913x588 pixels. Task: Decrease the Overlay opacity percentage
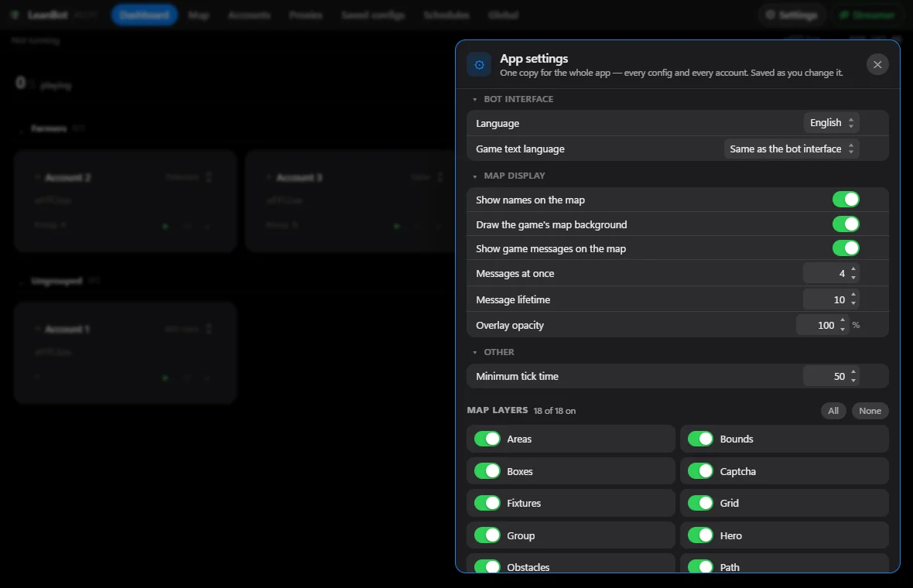coord(842,330)
